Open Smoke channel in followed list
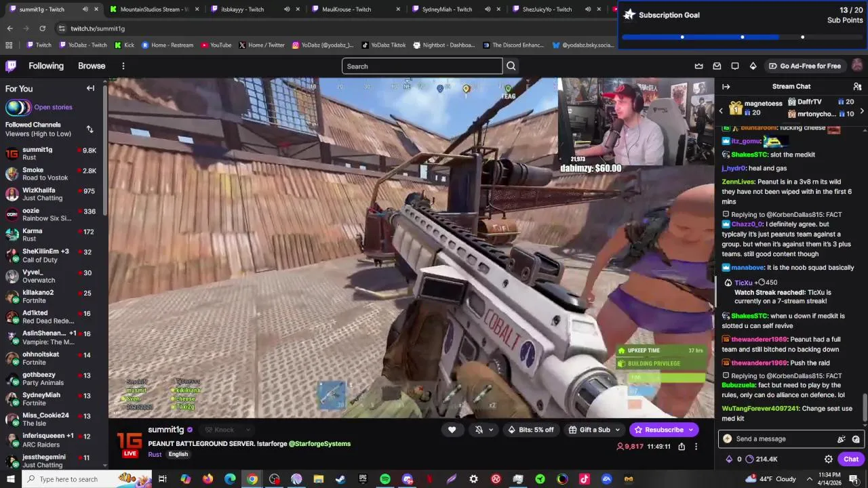This screenshot has width=868, height=488. [x=52, y=174]
